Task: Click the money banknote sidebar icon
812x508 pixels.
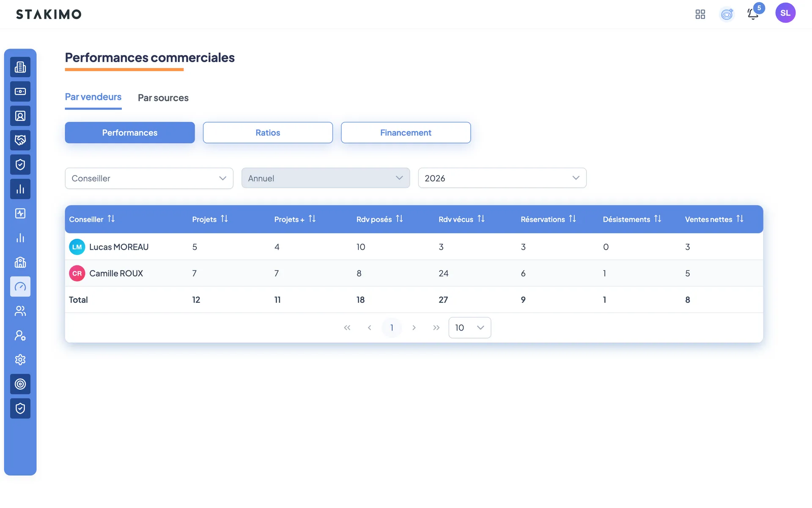Action: click(x=20, y=91)
